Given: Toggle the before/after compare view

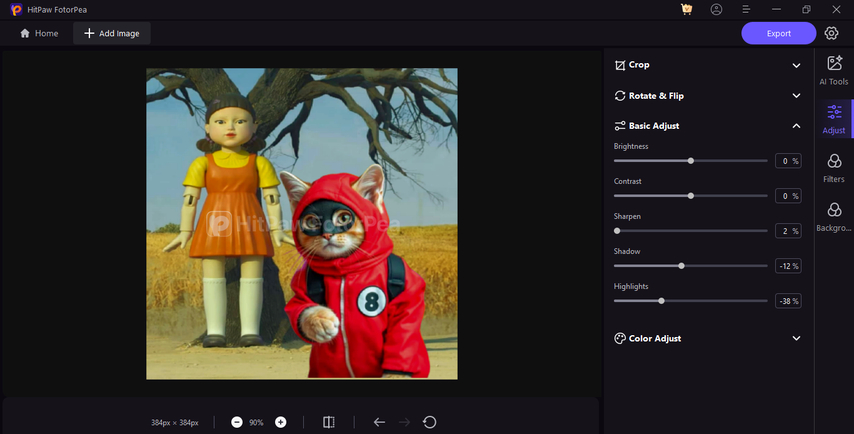Looking at the screenshot, I should [329, 422].
